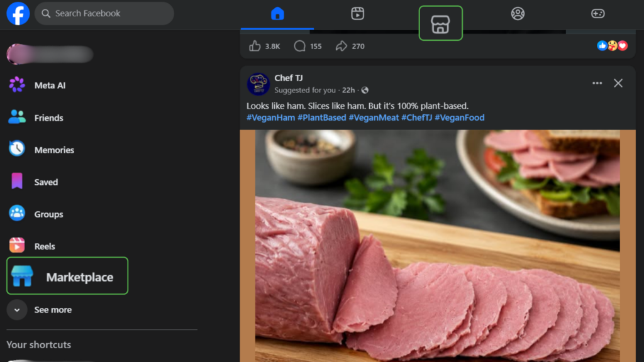Open the Chef TJ page name link
The image size is (644, 362).
click(x=288, y=78)
